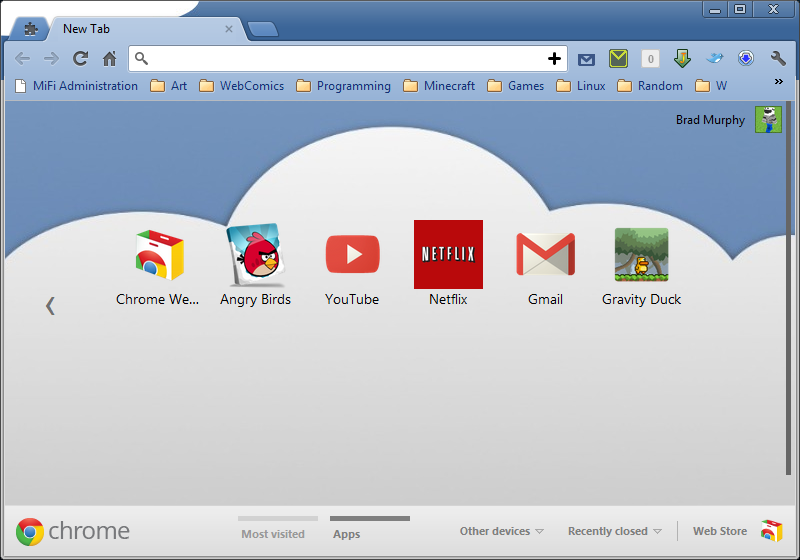Launch the Angry Birds app
The height and width of the screenshot is (560, 800).
(256, 265)
